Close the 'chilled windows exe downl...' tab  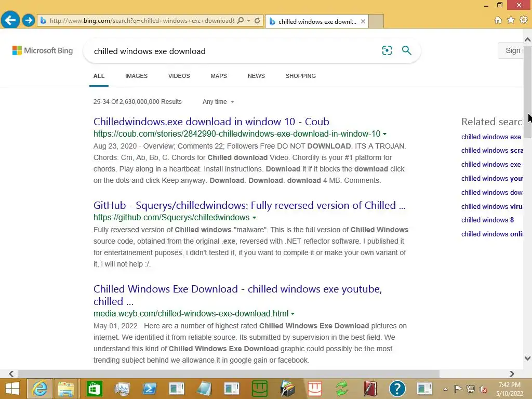click(x=363, y=21)
